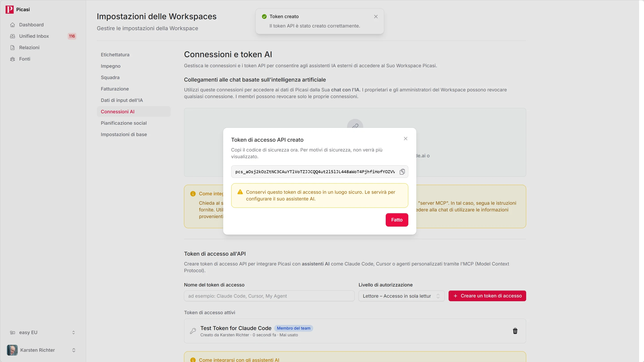Image resolution: width=644 pixels, height=362 pixels.
Task: Click Token di accesso attivi label
Action: pyautogui.click(x=210, y=313)
